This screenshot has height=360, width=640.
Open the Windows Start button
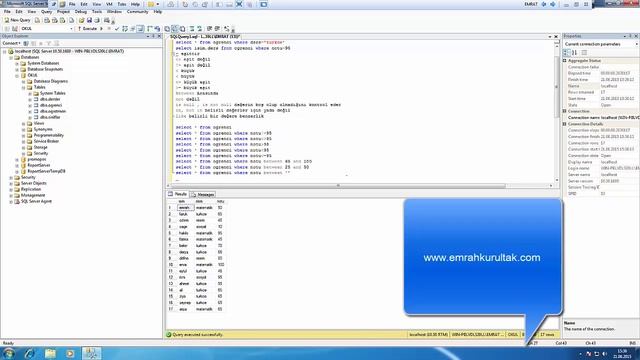click(9, 353)
